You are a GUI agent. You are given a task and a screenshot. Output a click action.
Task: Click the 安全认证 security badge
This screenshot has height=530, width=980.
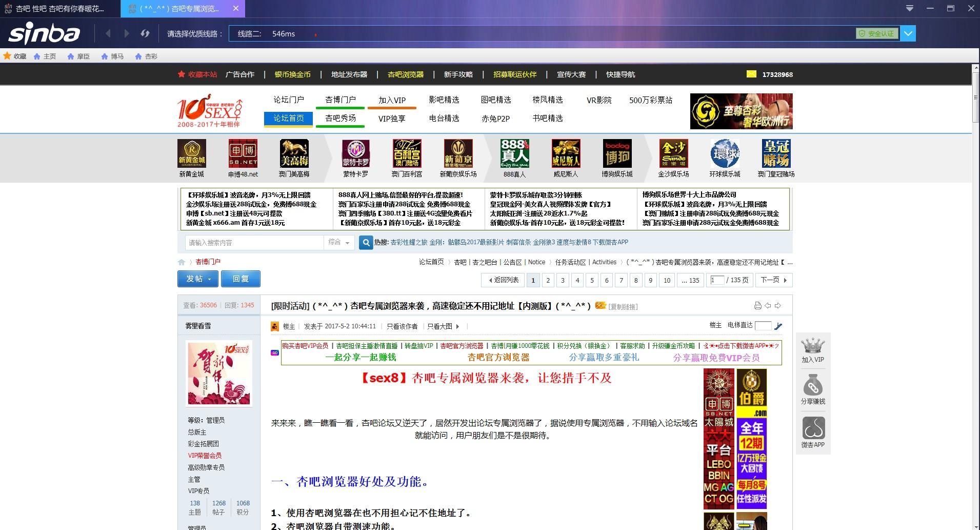click(x=877, y=34)
